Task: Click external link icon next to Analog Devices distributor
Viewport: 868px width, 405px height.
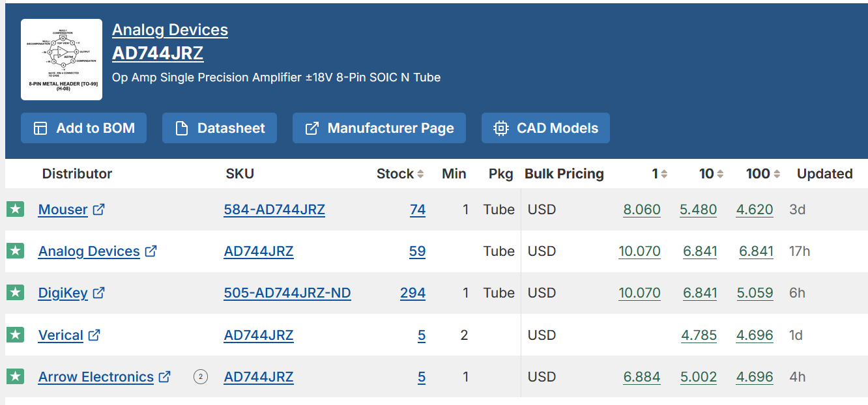Action: [x=151, y=251]
